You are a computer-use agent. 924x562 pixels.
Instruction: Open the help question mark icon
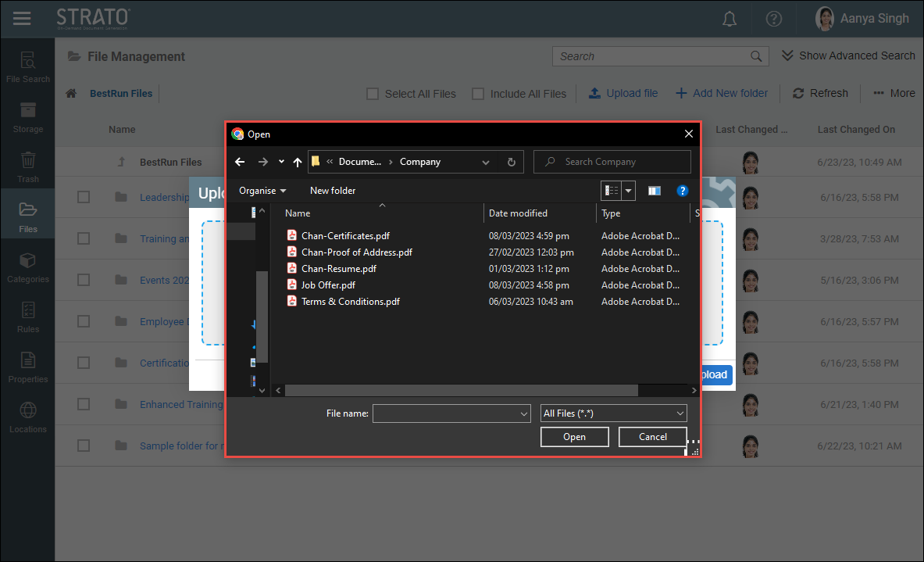point(773,19)
